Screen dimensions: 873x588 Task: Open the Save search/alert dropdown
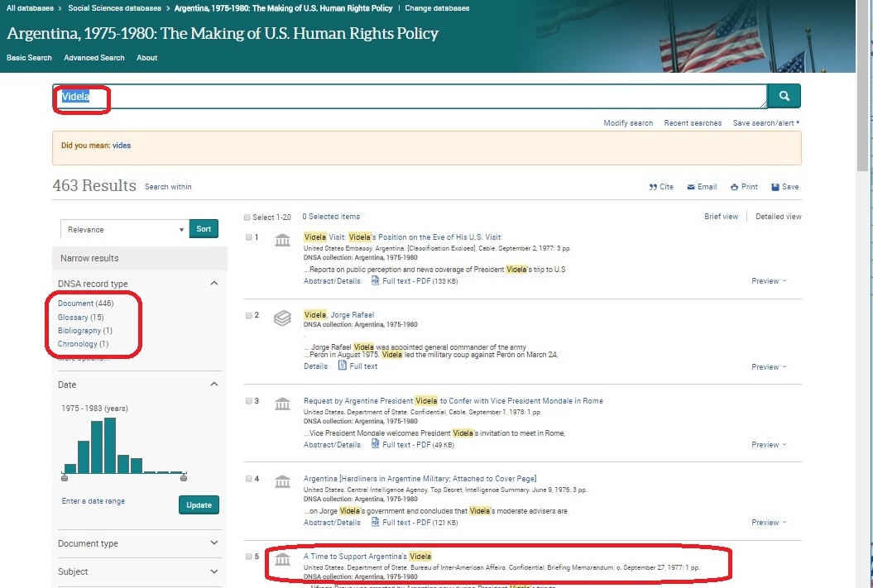click(766, 123)
